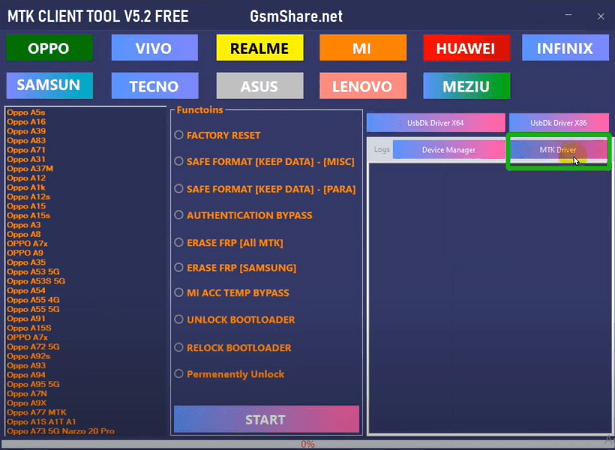
Task: Choose the Permenently Unlock radio option
Action: click(179, 374)
